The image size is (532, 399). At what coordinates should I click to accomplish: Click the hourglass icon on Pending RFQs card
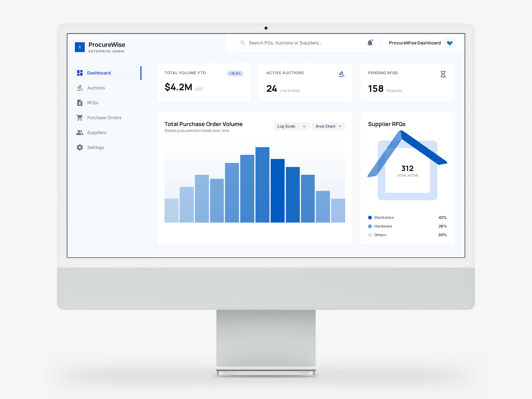[x=443, y=74]
